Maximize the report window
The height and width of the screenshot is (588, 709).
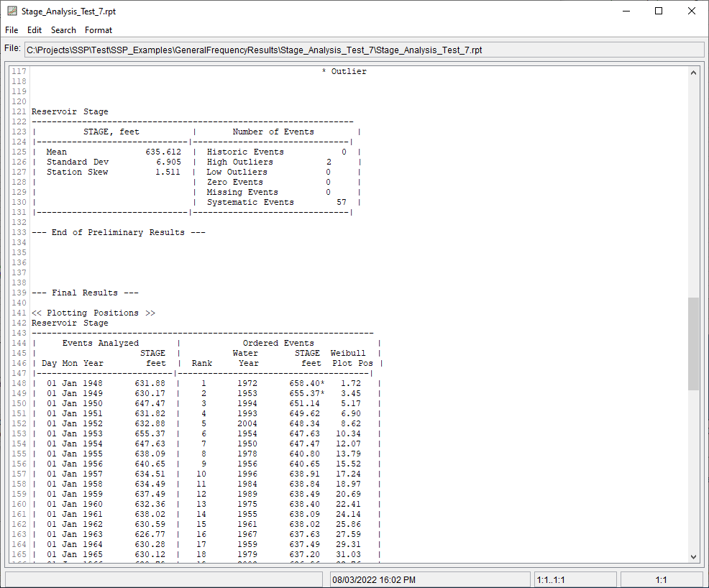659,11
